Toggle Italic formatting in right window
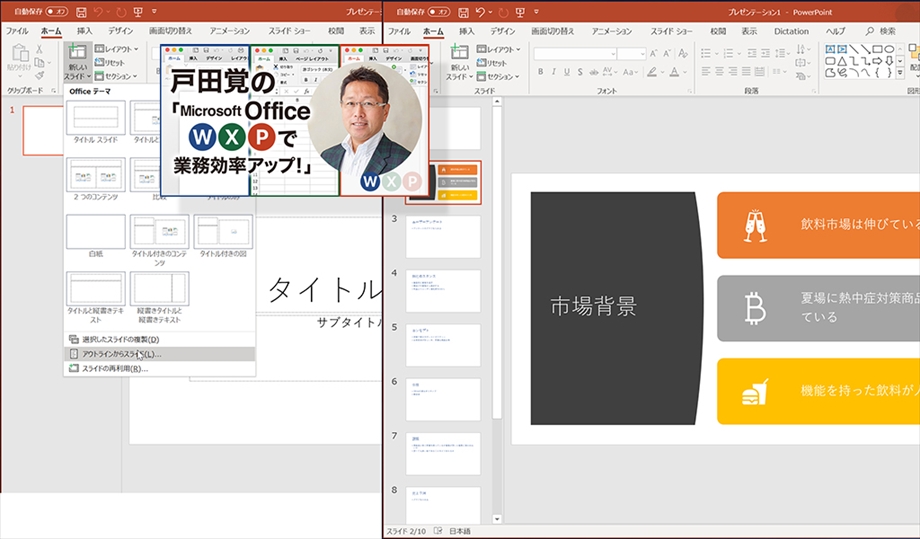This screenshot has width=920, height=539. pyautogui.click(x=553, y=72)
